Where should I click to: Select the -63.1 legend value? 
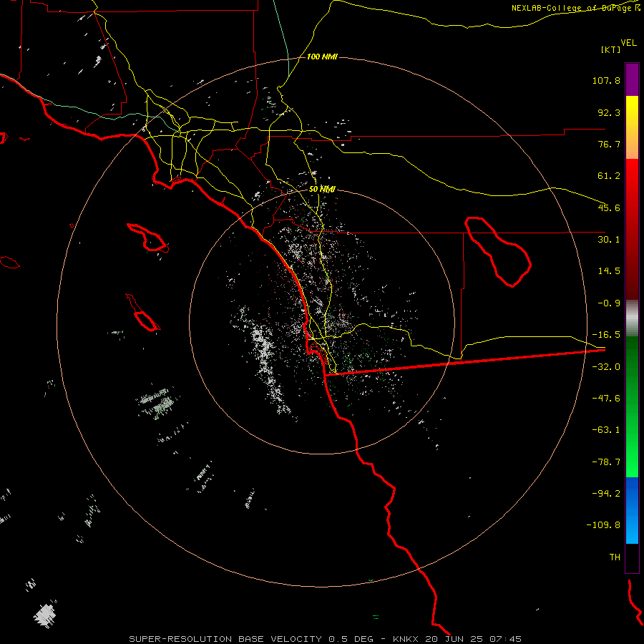click(x=606, y=430)
